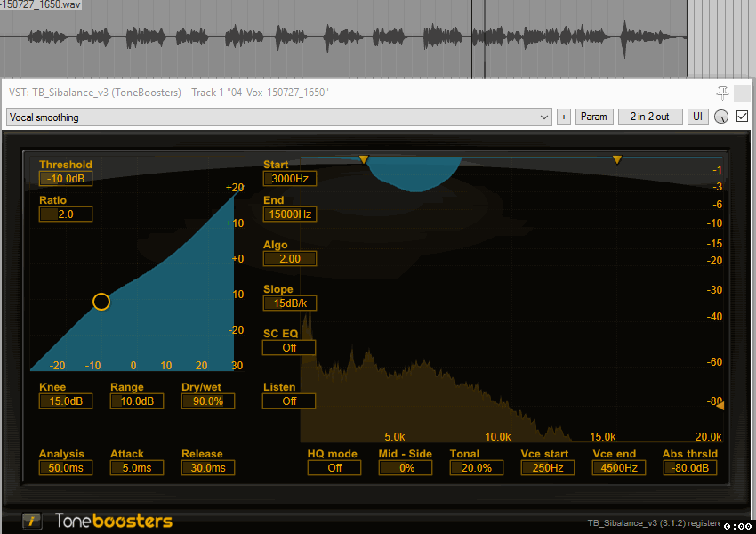Click the TB_Sibalance_v3 (3.1.2) version text
Viewport: 756px width, 534px height.
tap(654, 523)
